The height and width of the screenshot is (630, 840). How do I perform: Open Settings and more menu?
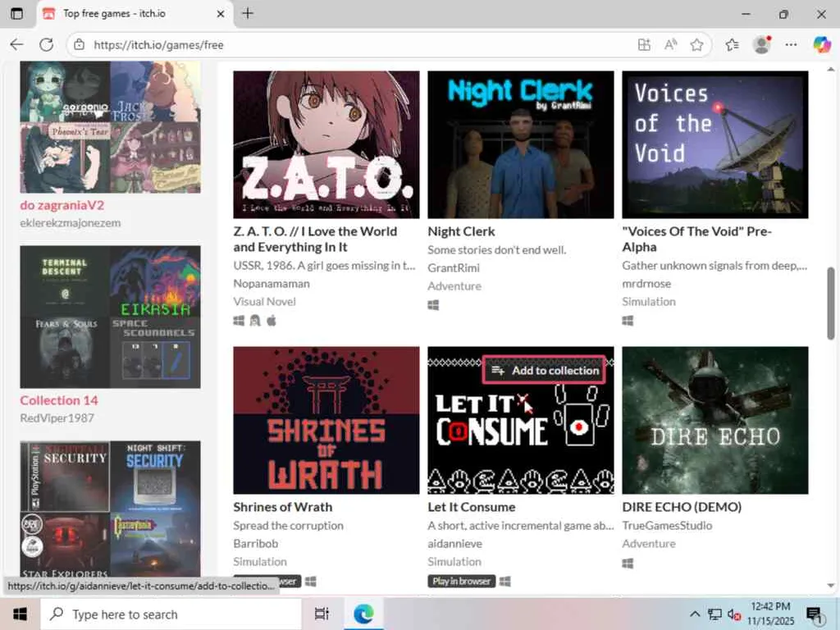coord(791,45)
